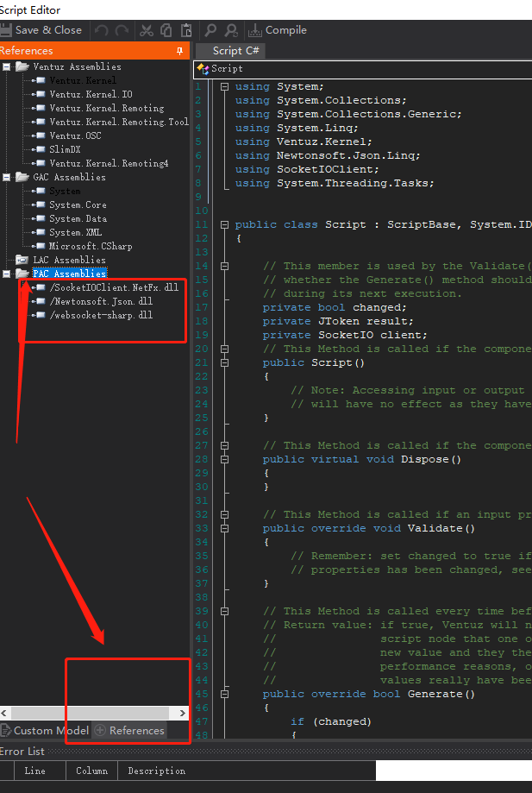Viewport: 532px width, 793px height.
Task: Collapse the Validate method at line 33
Action: click(x=224, y=528)
